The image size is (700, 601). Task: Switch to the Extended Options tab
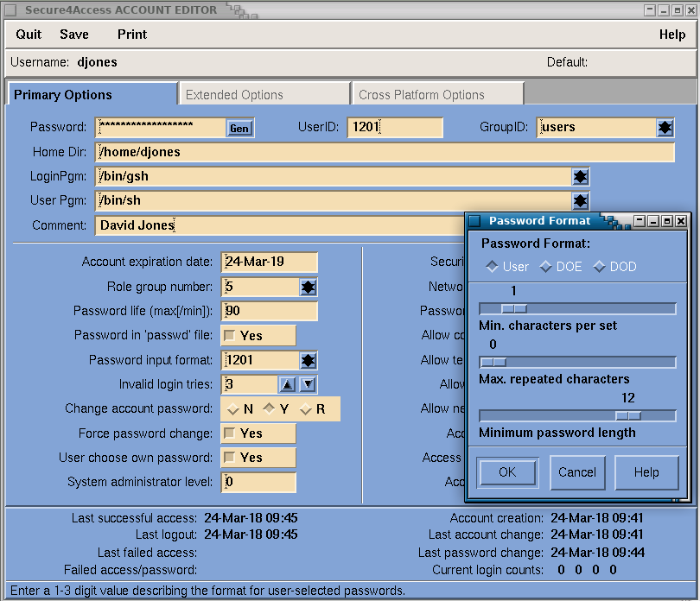click(264, 94)
